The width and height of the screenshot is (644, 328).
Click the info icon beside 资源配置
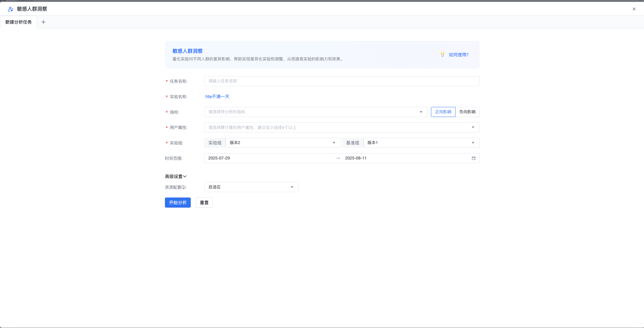(x=184, y=187)
